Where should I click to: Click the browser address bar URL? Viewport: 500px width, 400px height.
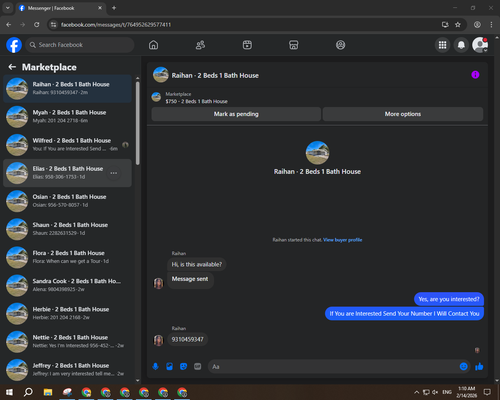[x=116, y=25]
